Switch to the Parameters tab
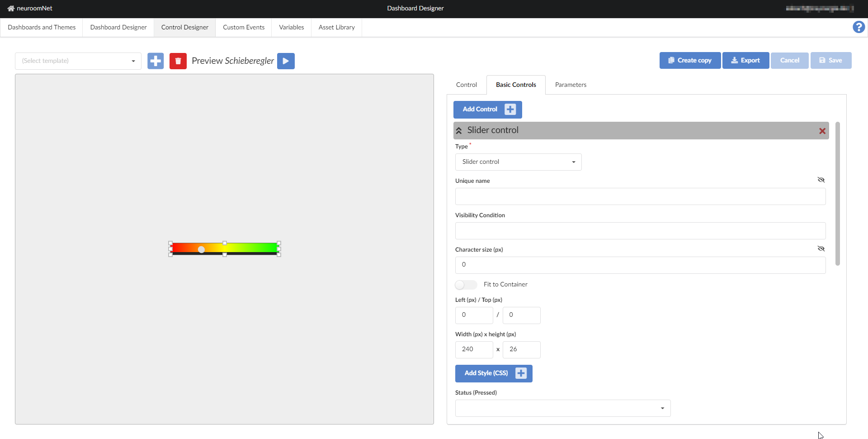Viewport: 868px width, 439px height. [x=571, y=85]
